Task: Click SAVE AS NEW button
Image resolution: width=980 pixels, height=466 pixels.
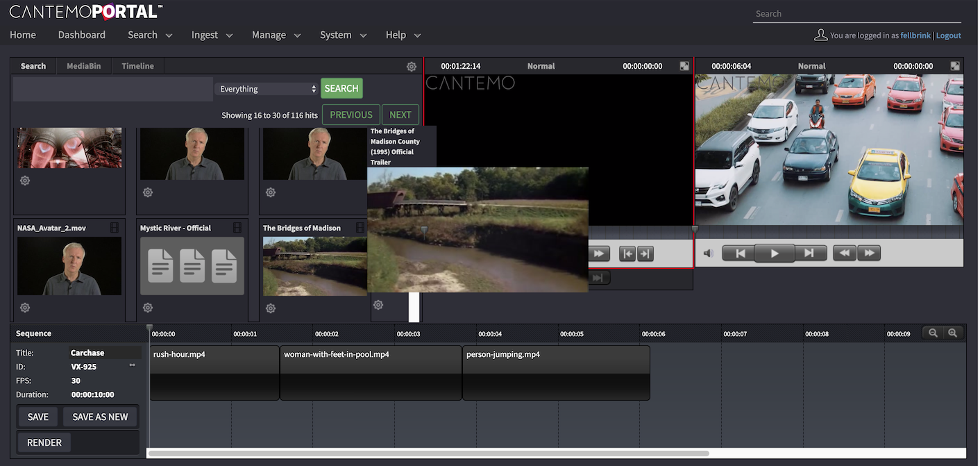Action: (100, 417)
